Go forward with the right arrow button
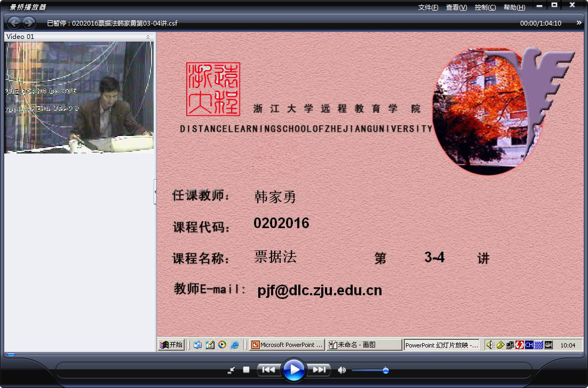588x388 pixels. (29, 23)
